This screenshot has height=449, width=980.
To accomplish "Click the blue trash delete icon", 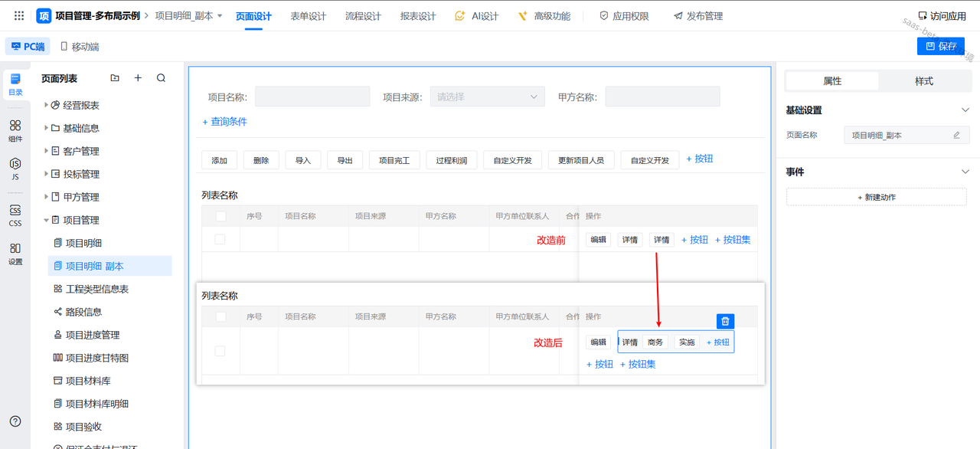I will tap(725, 321).
